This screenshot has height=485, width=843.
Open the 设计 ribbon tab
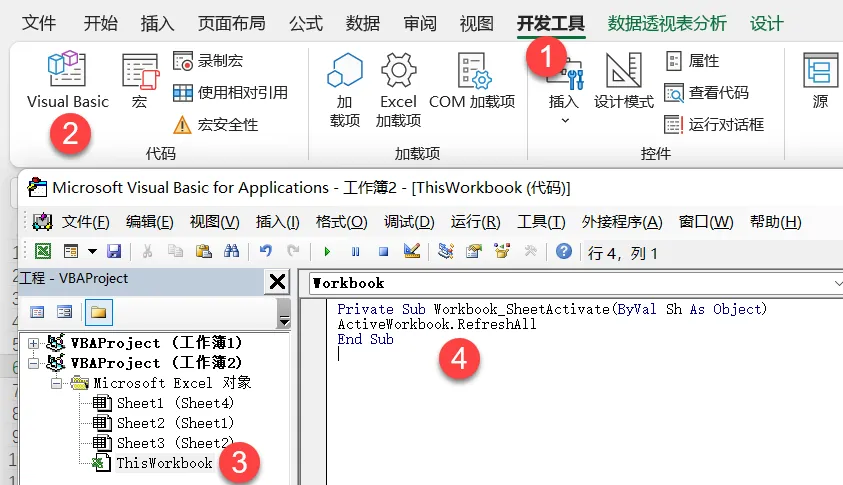point(767,23)
